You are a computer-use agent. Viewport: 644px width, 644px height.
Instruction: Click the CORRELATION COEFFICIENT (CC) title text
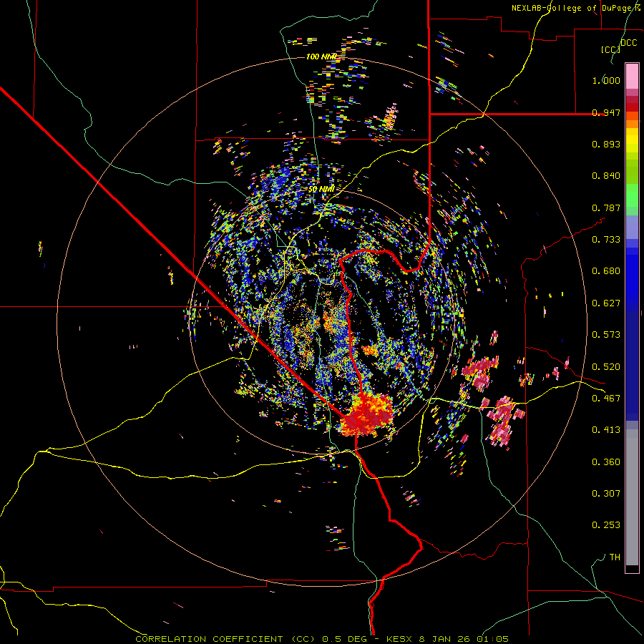(227, 639)
